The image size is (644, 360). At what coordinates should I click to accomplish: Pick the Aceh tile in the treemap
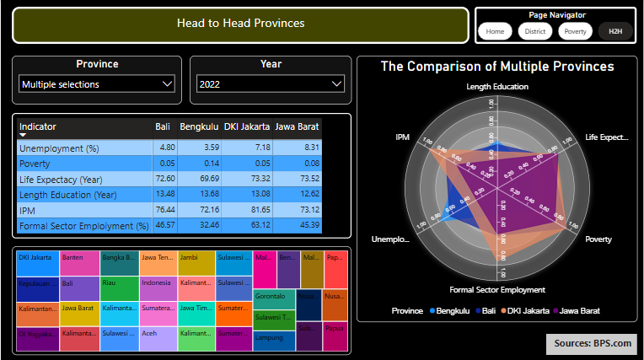158,339
